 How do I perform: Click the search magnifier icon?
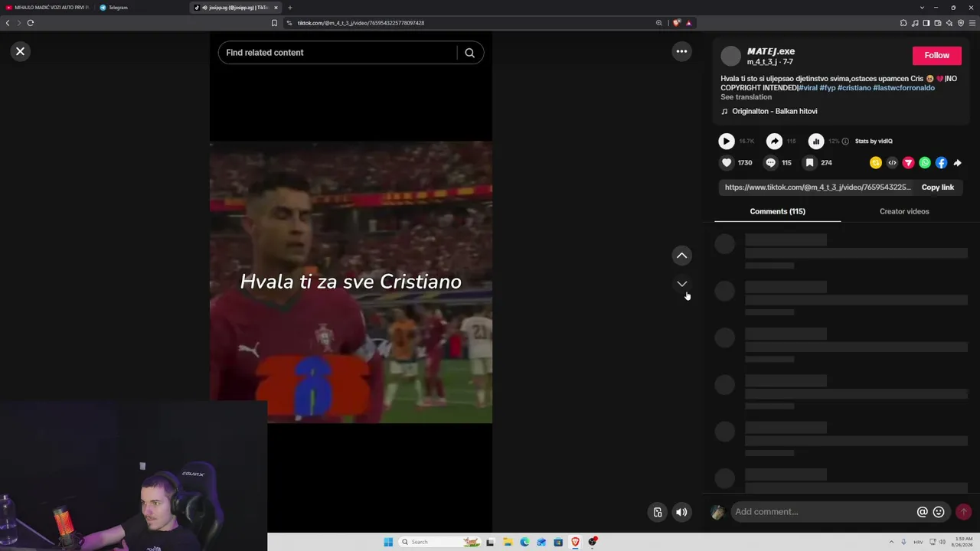470,53
